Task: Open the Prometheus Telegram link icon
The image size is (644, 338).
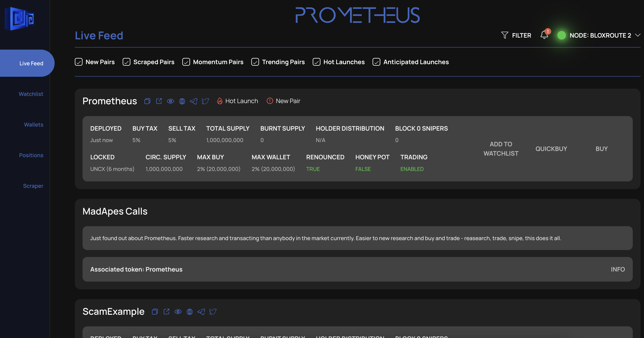Action: click(x=194, y=101)
